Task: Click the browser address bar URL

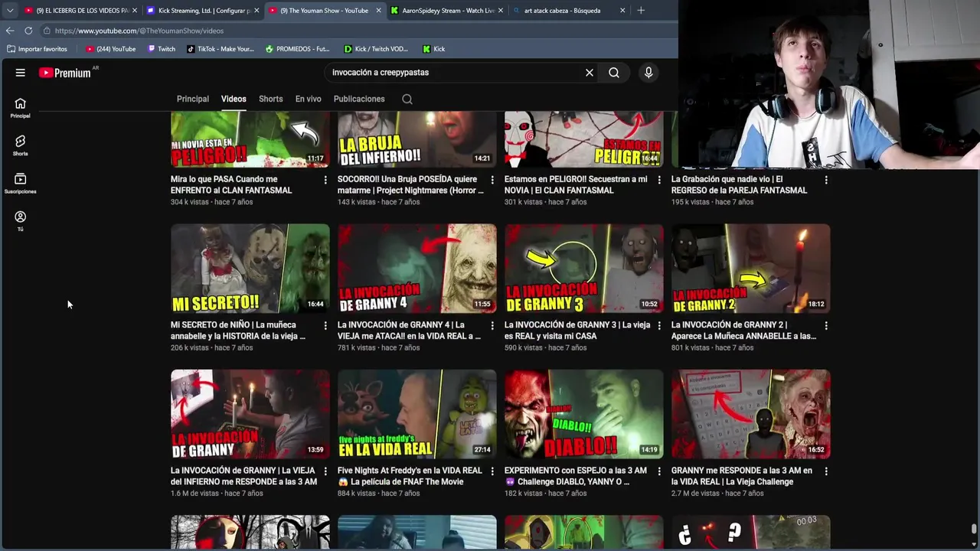Action: pyautogui.click(x=139, y=31)
